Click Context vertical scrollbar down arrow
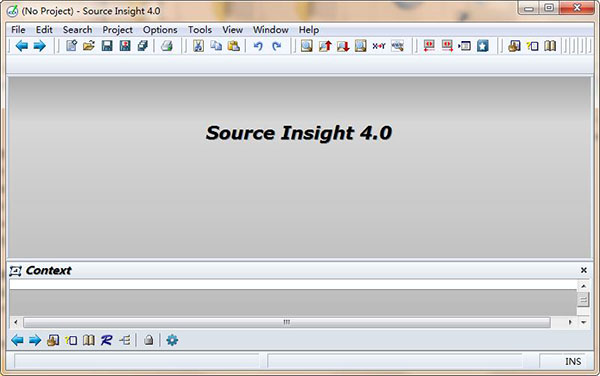 point(583,322)
